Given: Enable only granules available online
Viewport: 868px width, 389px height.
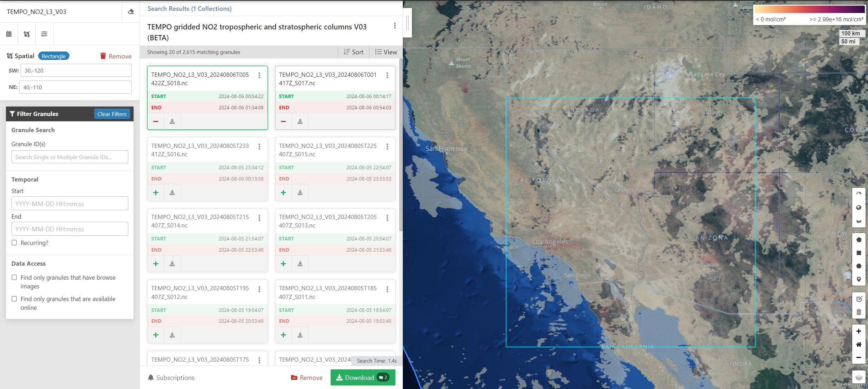Looking at the screenshot, I should point(14,299).
